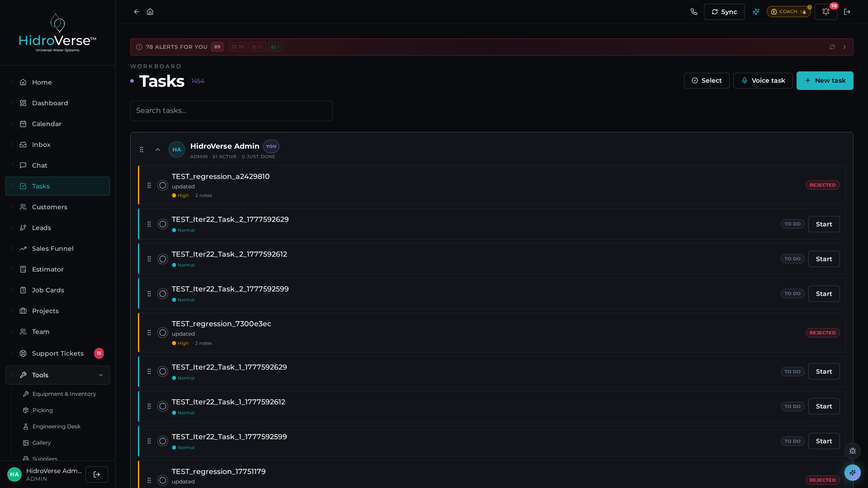Check off TEST_Iter22_Task_2_1777592599

pyautogui.click(x=163, y=294)
